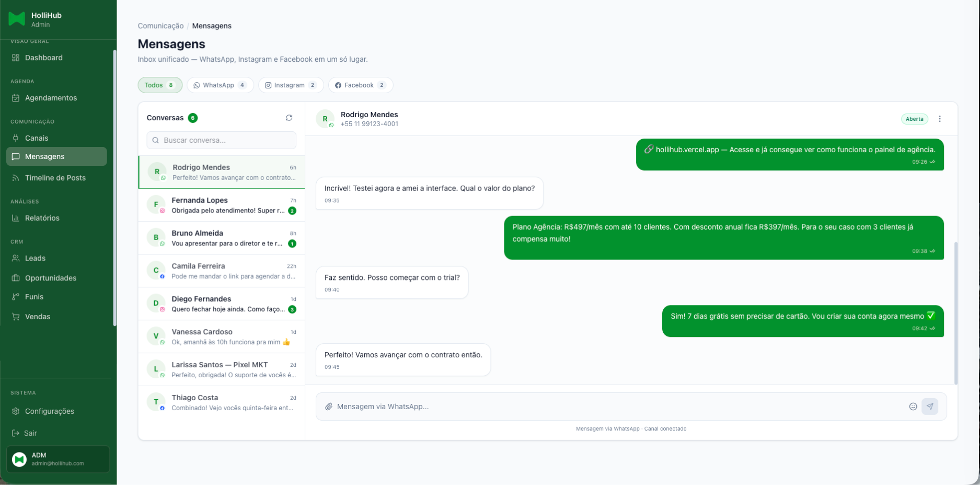The width and height of the screenshot is (980, 485).
Task: Click the Buscar conversa search field
Action: 221,140
